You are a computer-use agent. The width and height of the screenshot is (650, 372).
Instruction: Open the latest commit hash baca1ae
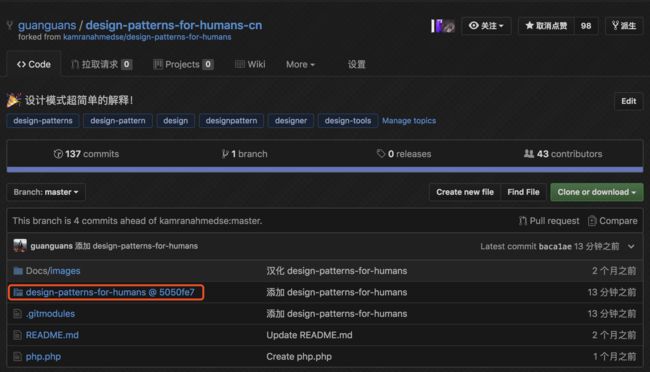click(555, 246)
